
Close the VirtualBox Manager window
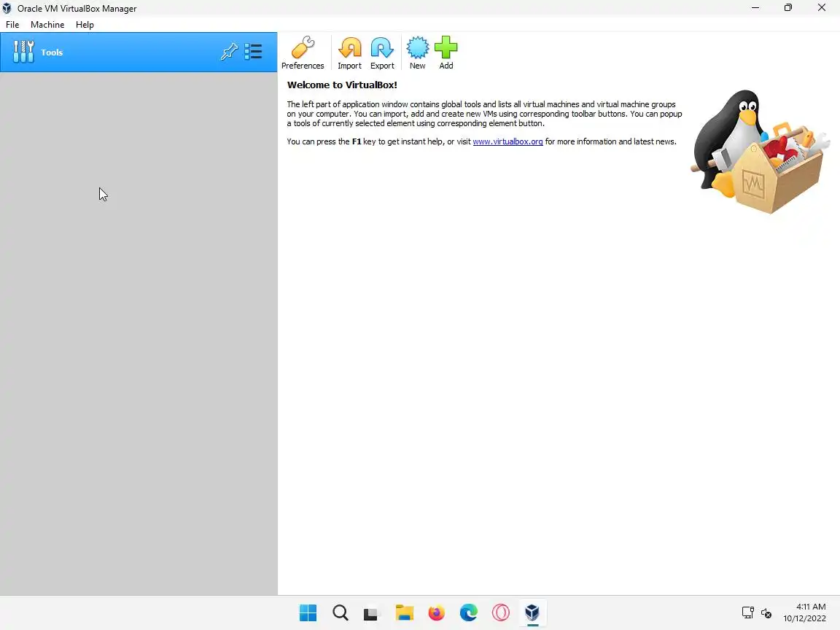(821, 8)
